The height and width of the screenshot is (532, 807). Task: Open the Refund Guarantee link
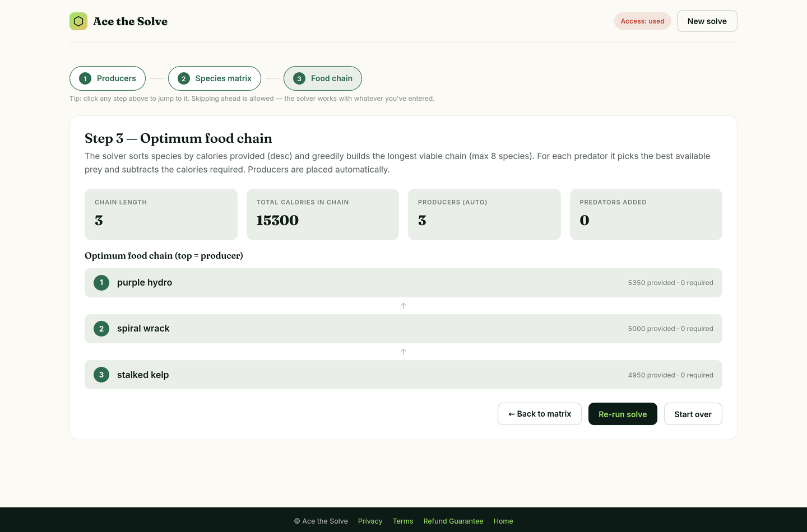pyautogui.click(x=453, y=521)
